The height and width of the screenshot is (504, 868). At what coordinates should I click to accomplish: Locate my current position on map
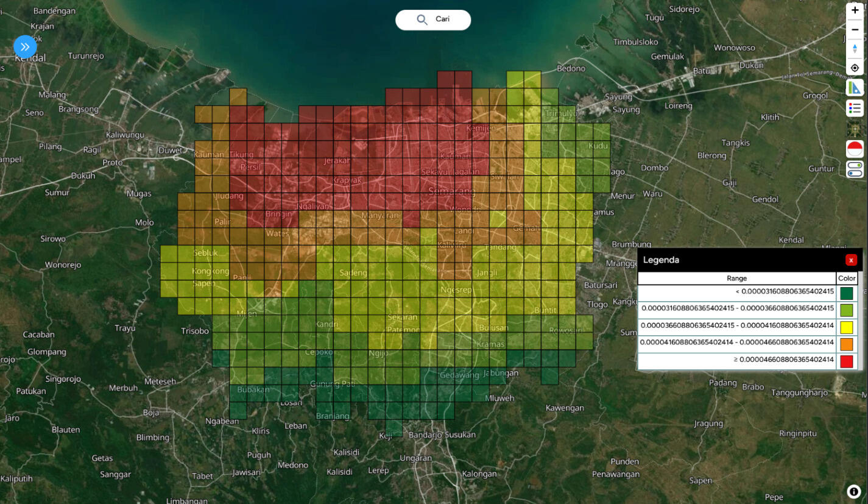pyautogui.click(x=855, y=68)
